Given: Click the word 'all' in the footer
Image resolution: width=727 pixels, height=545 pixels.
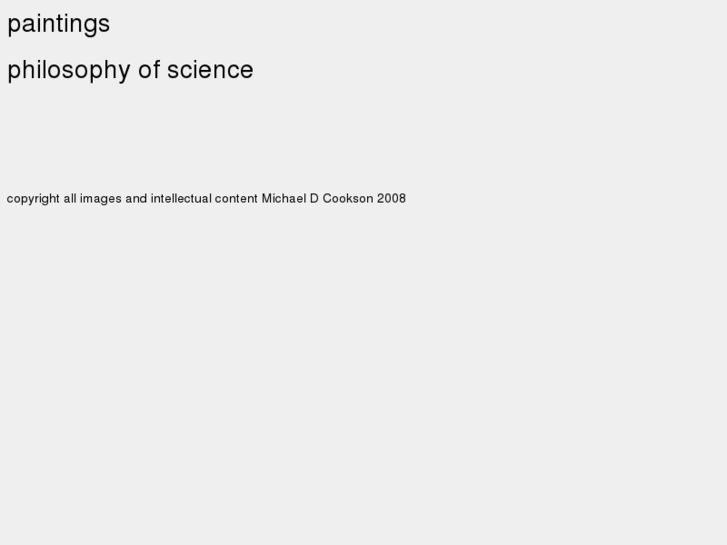Looking at the screenshot, I should (70, 198).
